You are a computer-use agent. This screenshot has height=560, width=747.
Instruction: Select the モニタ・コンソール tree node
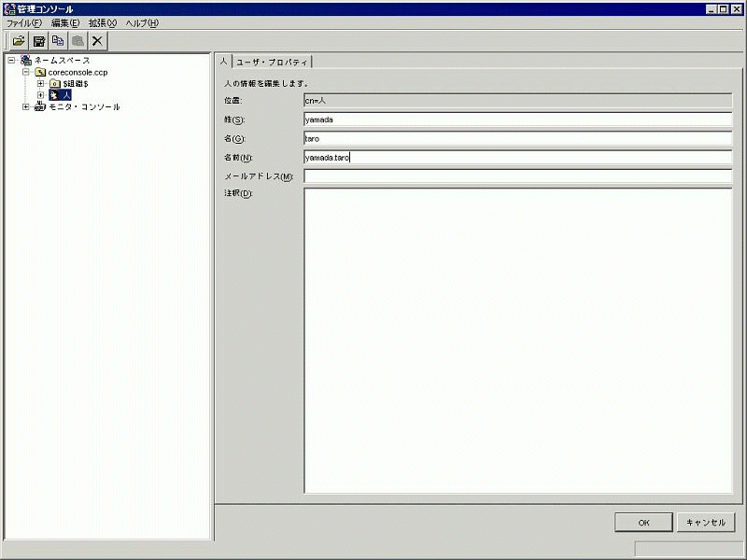[83, 107]
